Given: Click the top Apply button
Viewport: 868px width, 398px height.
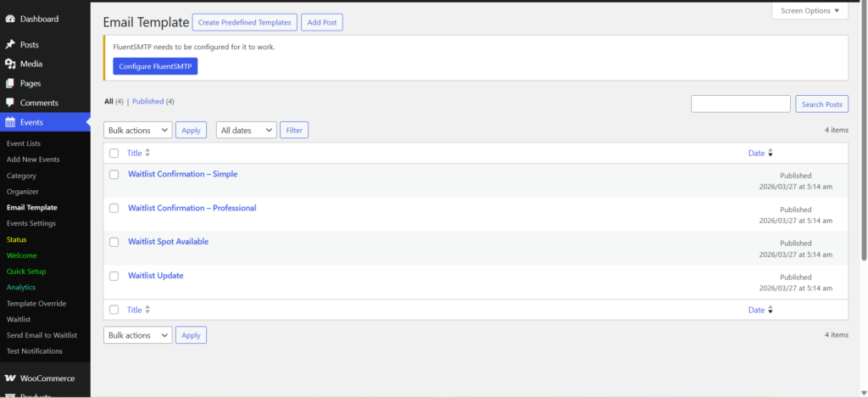Looking at the screenshot, I should point(191,131).
